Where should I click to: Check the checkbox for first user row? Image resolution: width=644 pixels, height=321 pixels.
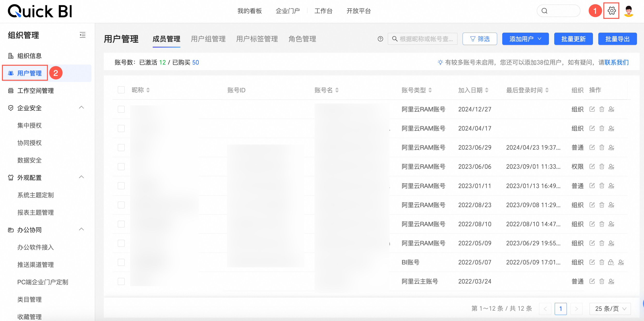(121, 109)
